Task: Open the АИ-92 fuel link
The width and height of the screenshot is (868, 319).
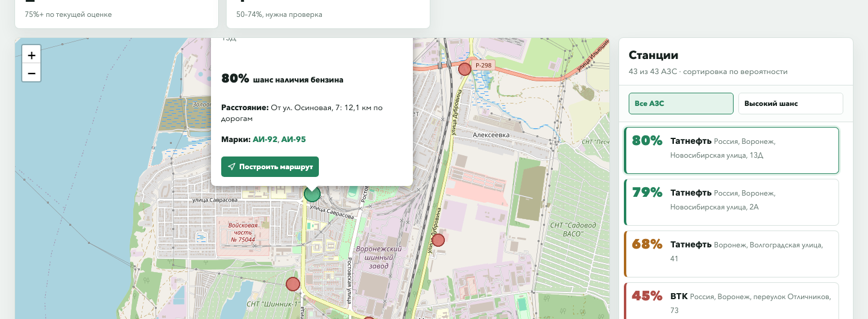Action: tap(265, 139)
